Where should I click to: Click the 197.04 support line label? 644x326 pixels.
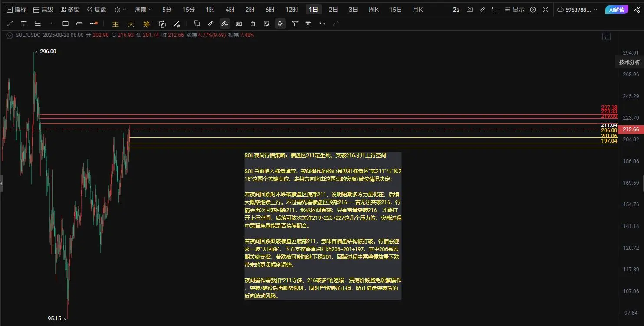point(609,141)
